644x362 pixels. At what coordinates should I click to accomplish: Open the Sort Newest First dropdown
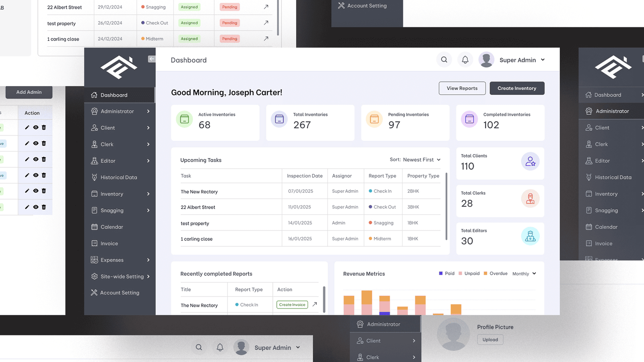pyautogui.click(x=415, y=160)
